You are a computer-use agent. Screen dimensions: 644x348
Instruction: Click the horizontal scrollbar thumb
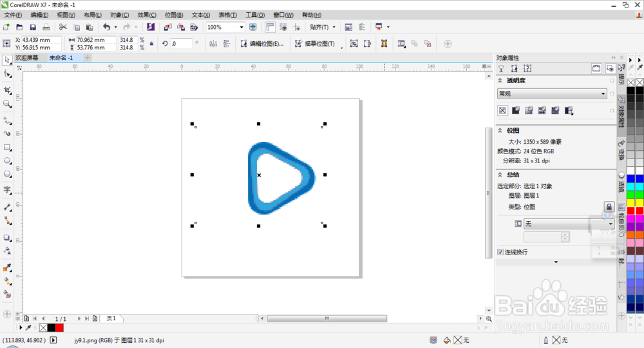[x=327, y=318]
